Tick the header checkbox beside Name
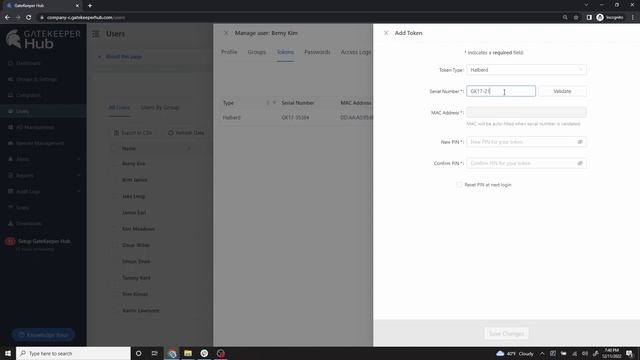Screen dimensions: 640x360 pyautogui.click(x=115, y=149)
